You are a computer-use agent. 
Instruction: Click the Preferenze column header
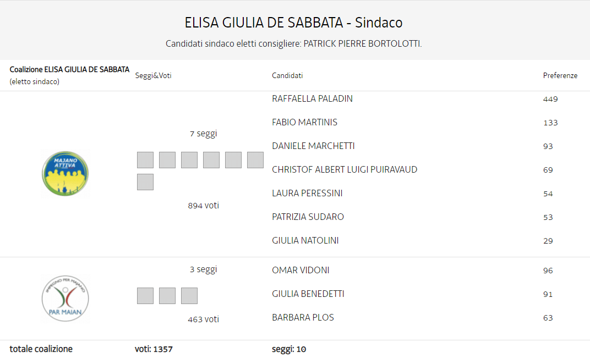click(x=560, y=76)
